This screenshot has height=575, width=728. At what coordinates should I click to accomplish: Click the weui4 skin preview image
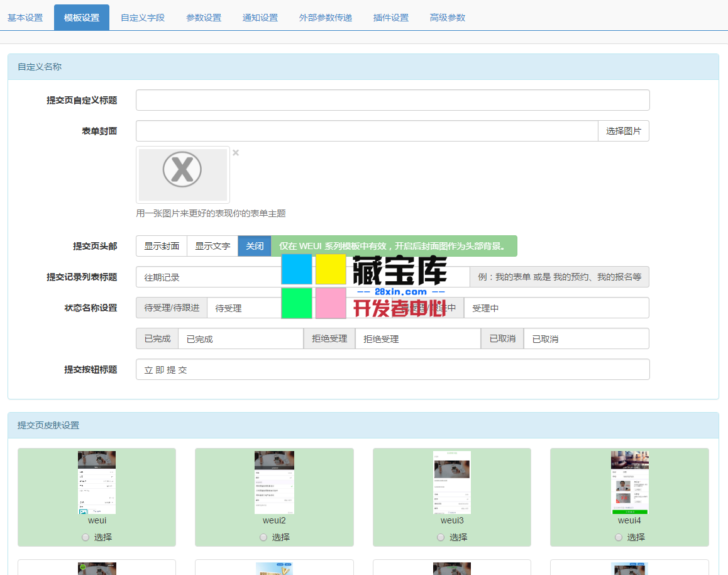point(629,482)
